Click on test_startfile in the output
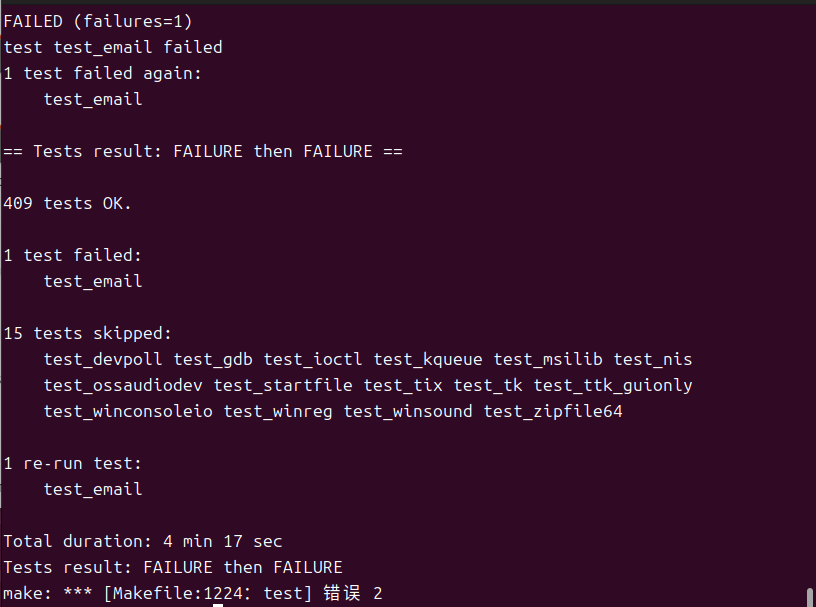816x607 pixels. coord(283,385)
